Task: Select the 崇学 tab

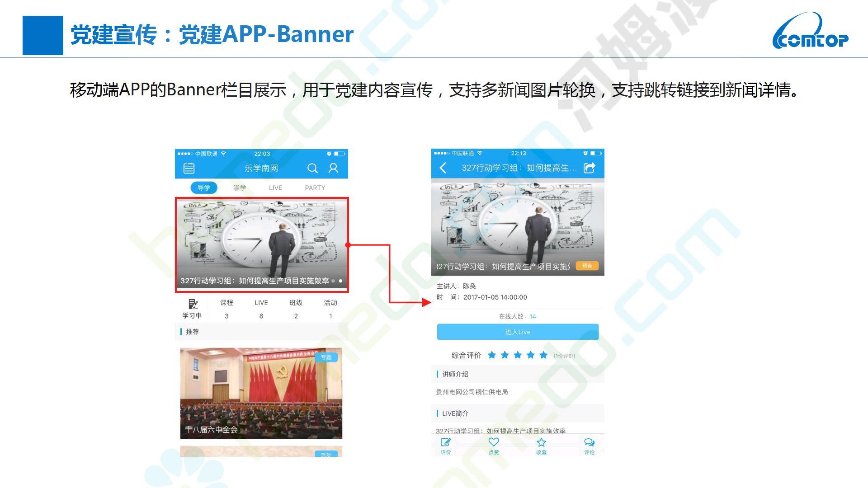Action: [x=240, y=188]
